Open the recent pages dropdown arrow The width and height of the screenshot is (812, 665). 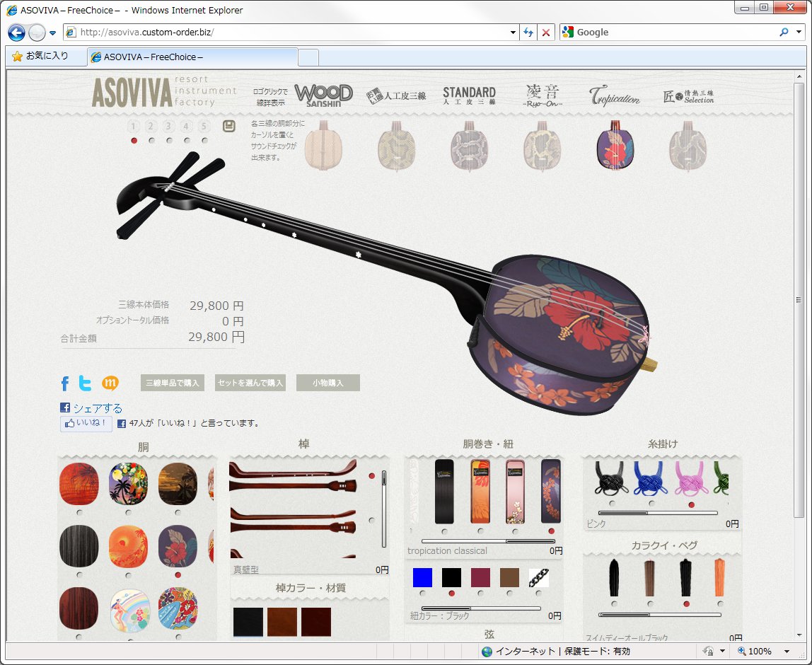[x=52, y=33]
